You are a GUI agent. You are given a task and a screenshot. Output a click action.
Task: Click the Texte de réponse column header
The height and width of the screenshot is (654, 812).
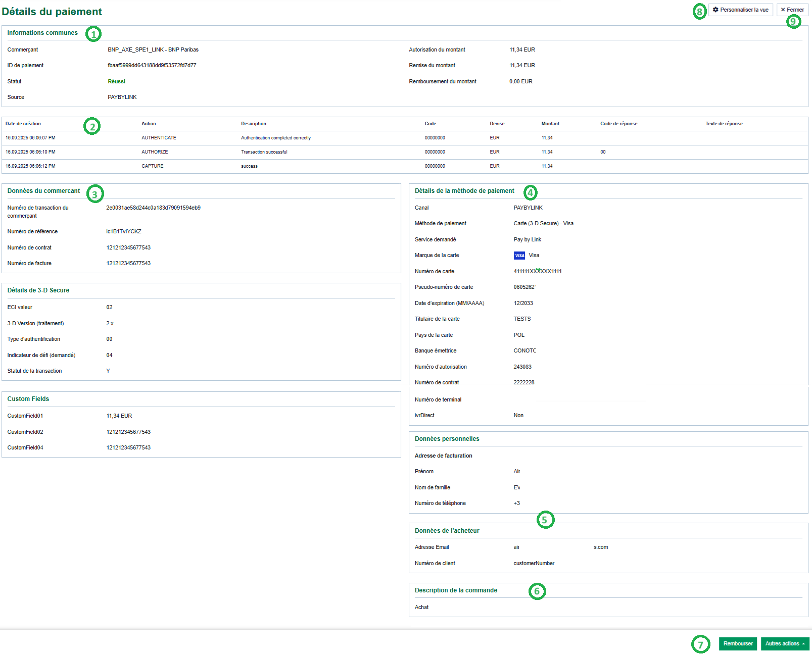[x=724, y=124]
